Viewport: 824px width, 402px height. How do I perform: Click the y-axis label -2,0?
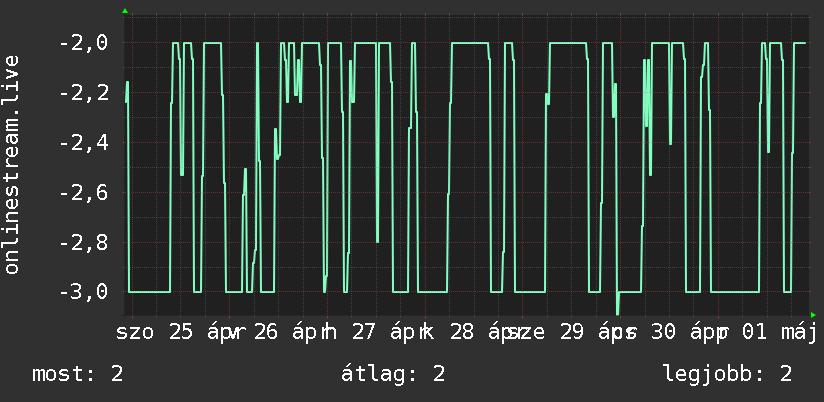pyautogui.click(x=84, y=43)
